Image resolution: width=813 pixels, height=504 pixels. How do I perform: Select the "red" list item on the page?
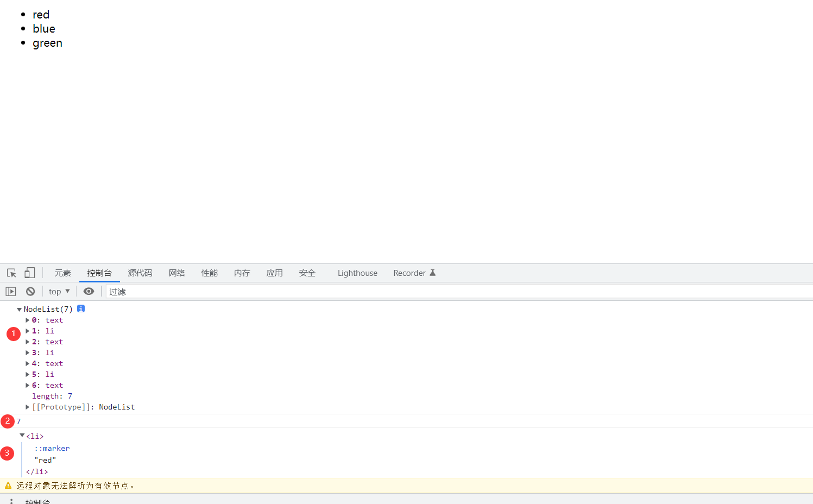click(x=41, y=14)
